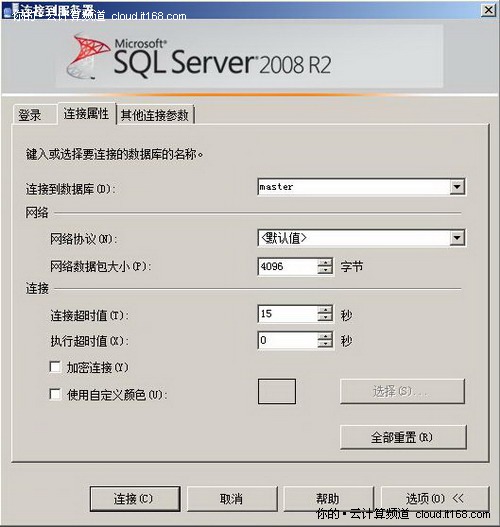Click the 连接超时值 input field
The width and height of the screenshot is (500, 527).
point(287,314)
